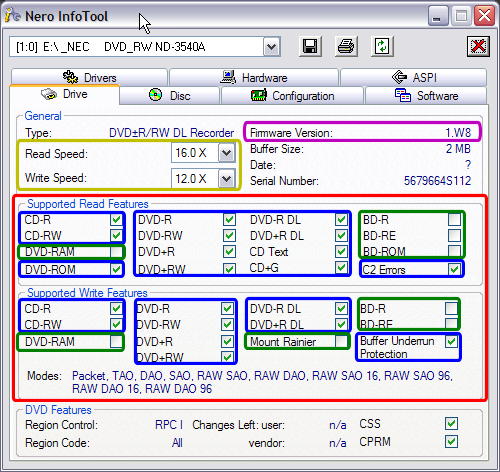The width and height of the screenshot is (500, 472).
Task: Toggle the DVD-ROM read checkbox
Action: (x=117, y=269)
